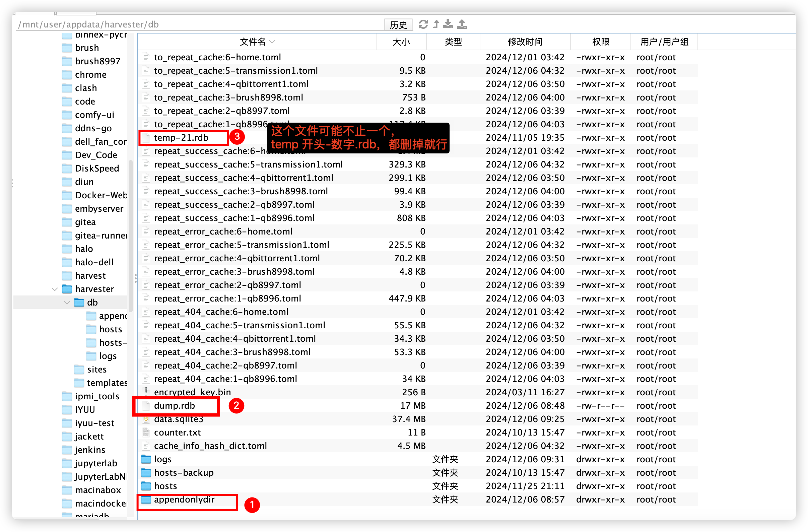808x532 pixels.
Task: Sort by 文件名 column header
Action: (257, 42)
